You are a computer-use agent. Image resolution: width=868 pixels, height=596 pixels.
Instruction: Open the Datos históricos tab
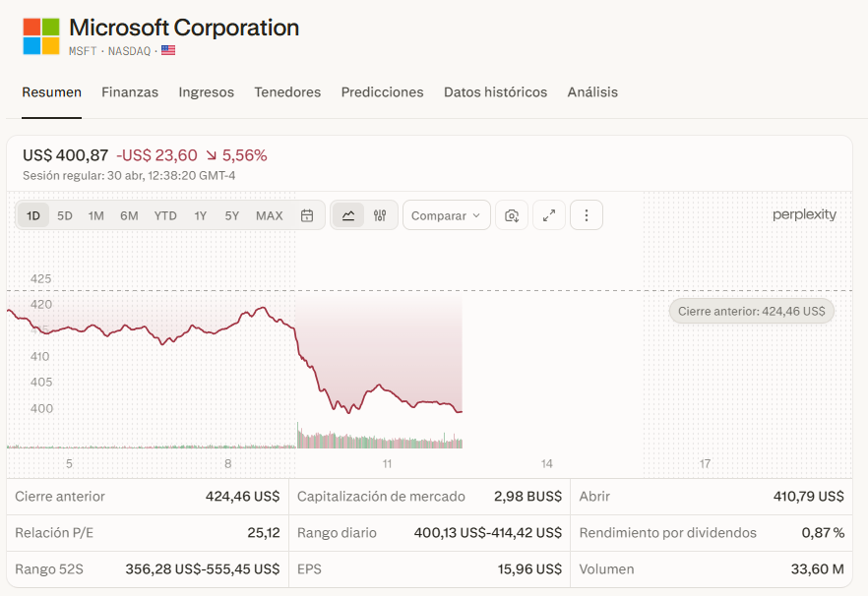point(495,92)
